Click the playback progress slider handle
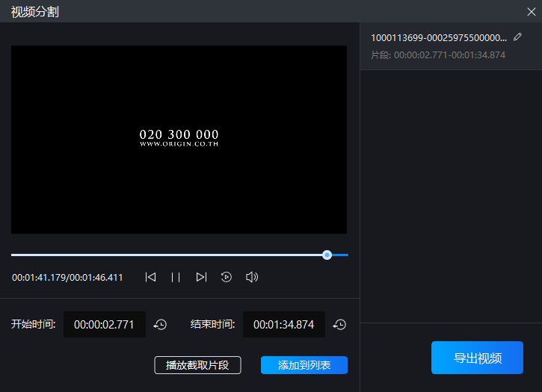 point(327,255)
